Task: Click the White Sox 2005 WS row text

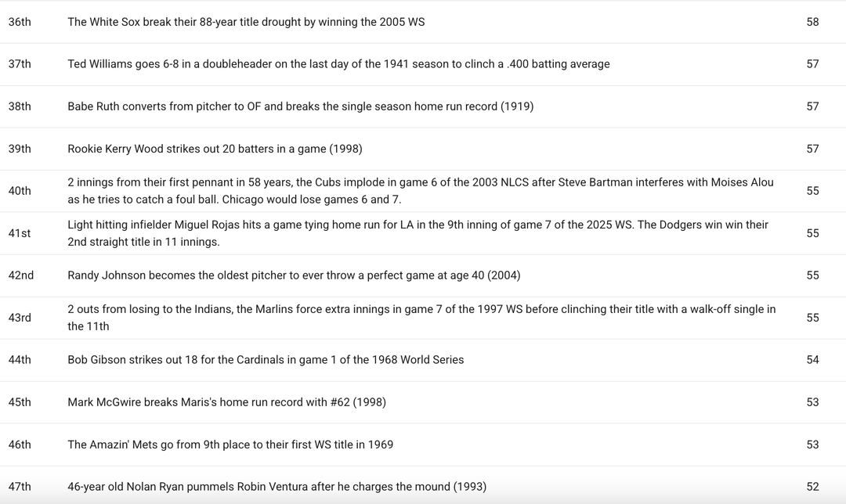Action: (x=246, y=22)
